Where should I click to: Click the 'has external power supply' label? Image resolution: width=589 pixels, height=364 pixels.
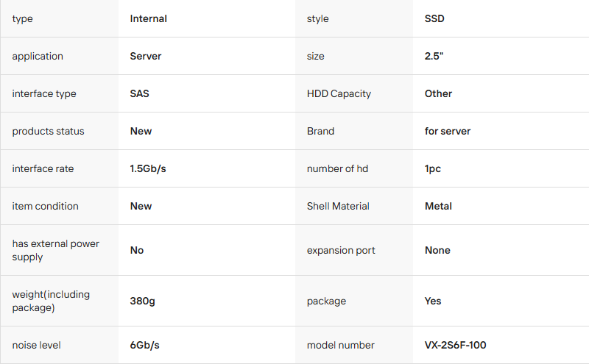pyautogui.click(x=55, y=250)
